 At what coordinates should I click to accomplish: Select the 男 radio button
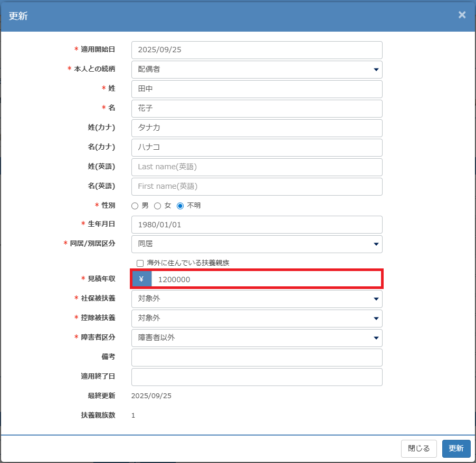click(x=135, y=206)
